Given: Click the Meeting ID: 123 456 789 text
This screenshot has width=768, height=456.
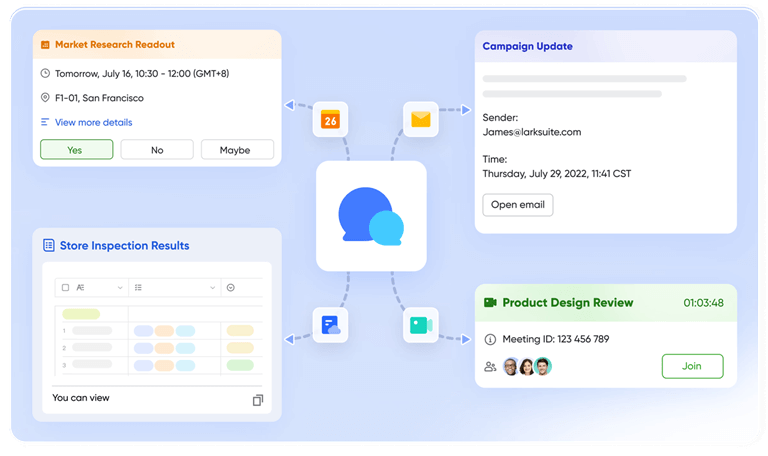Looking at the screenshot, I should 556,339.
